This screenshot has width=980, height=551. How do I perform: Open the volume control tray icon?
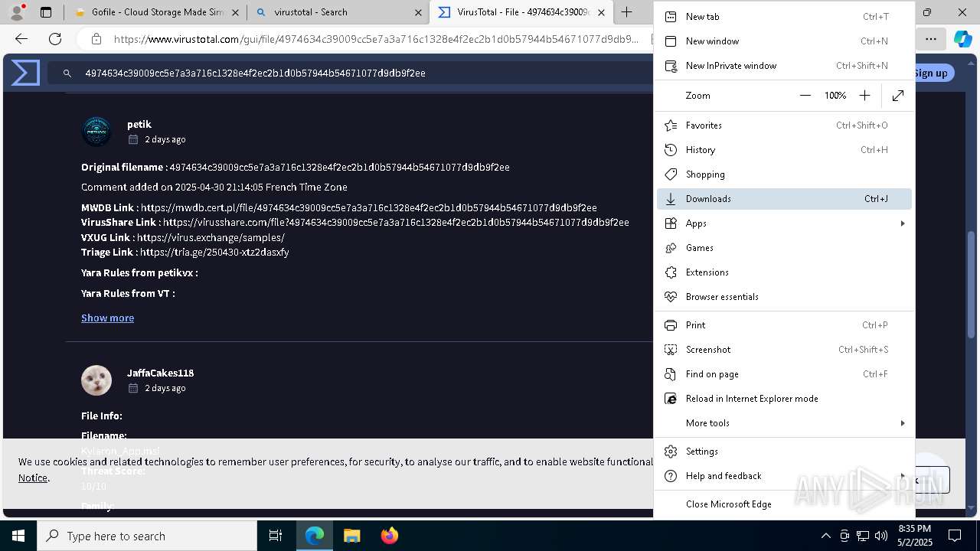881,536
